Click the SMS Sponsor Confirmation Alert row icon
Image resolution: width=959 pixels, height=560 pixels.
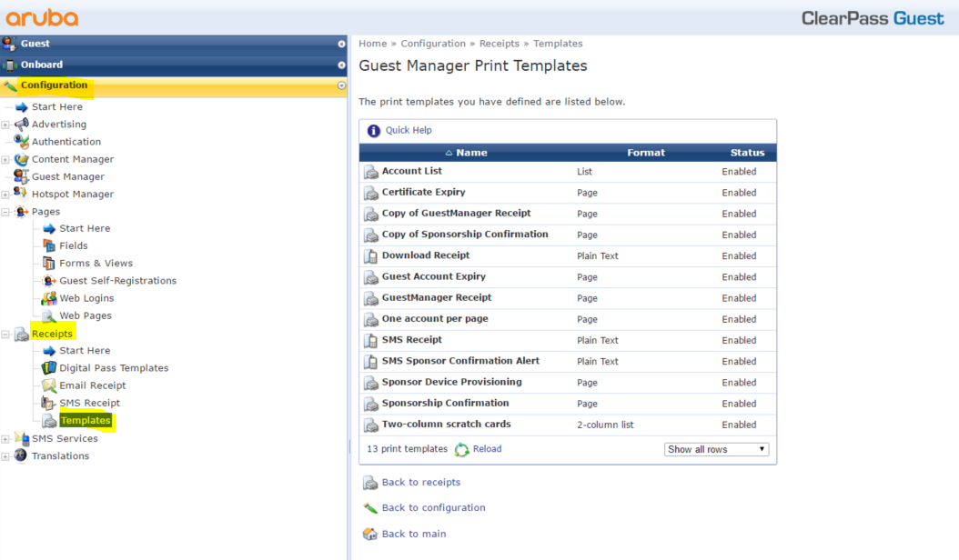click(370, 361)
